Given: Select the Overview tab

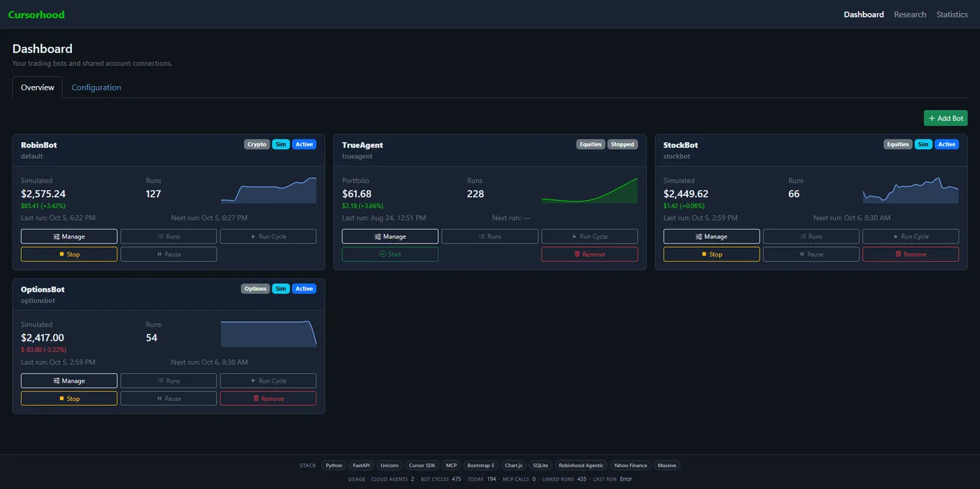Looking at the screenshot, I should click(38, 87).
